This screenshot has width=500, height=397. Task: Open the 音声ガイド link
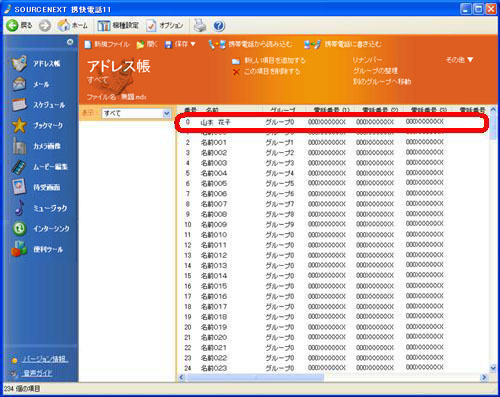click(x=37, y=373)
